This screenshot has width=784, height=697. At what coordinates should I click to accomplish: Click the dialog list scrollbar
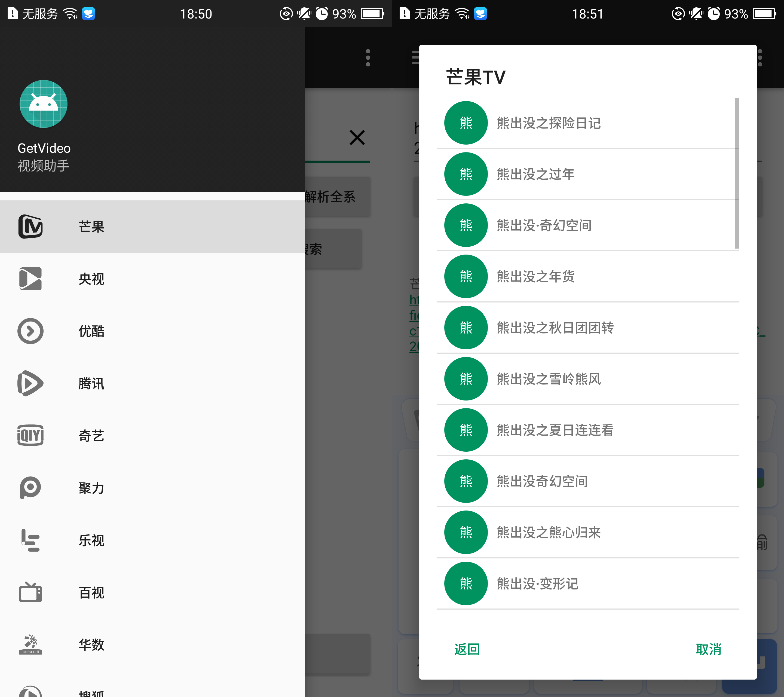click(737, 173)
